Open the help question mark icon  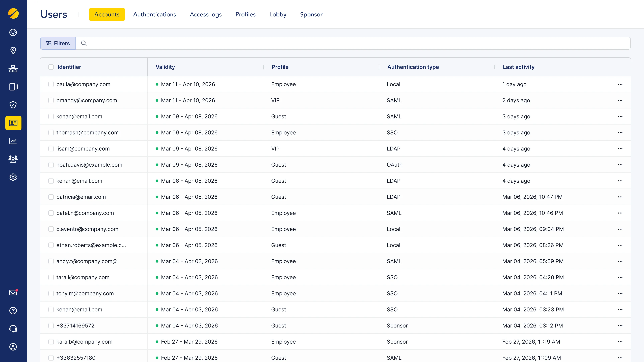point(13,311)
